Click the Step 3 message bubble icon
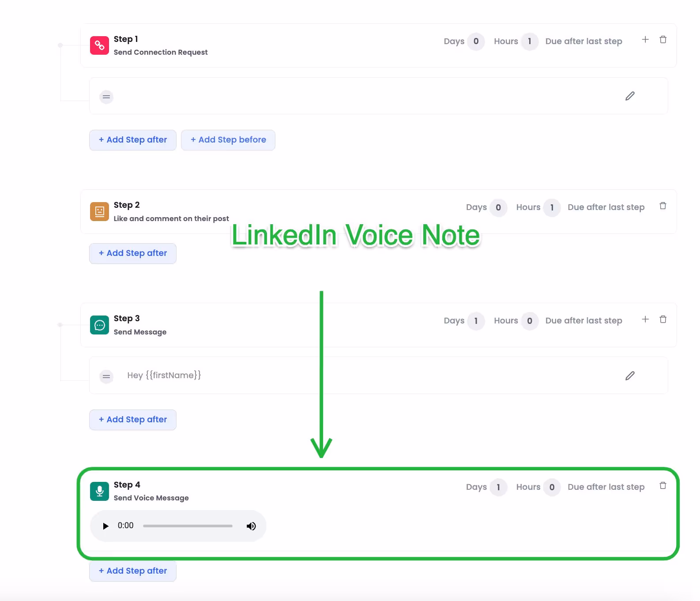Image resolution: width=700 pixels, height=601 pixels. point(99,325)
